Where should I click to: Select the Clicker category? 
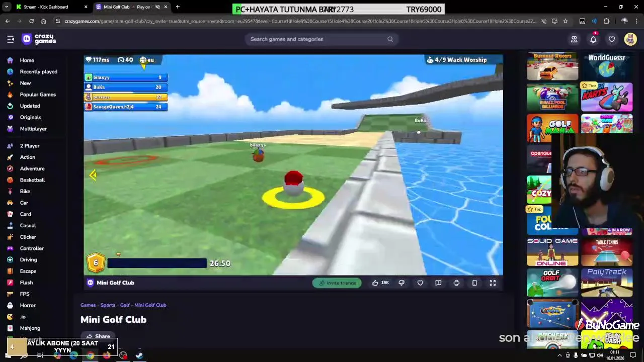click(28, 237)
